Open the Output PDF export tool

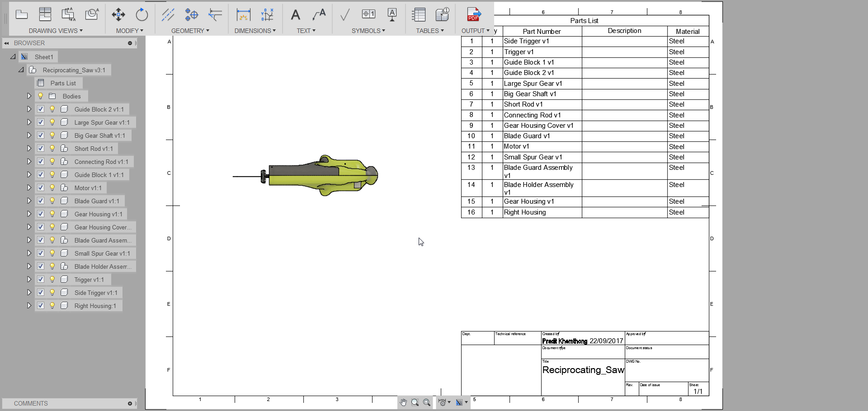point(473,15)
